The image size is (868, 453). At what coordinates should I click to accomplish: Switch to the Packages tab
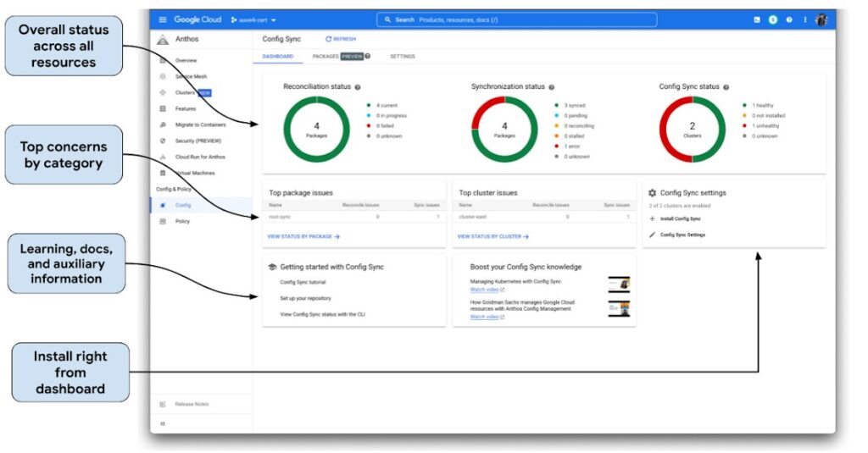coord(325,57)
